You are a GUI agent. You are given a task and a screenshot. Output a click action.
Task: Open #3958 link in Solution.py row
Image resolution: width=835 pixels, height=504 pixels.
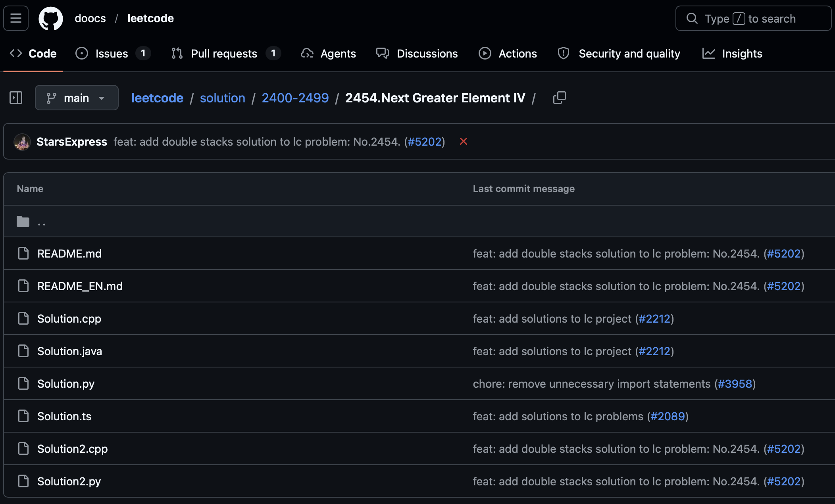(735, 384)
